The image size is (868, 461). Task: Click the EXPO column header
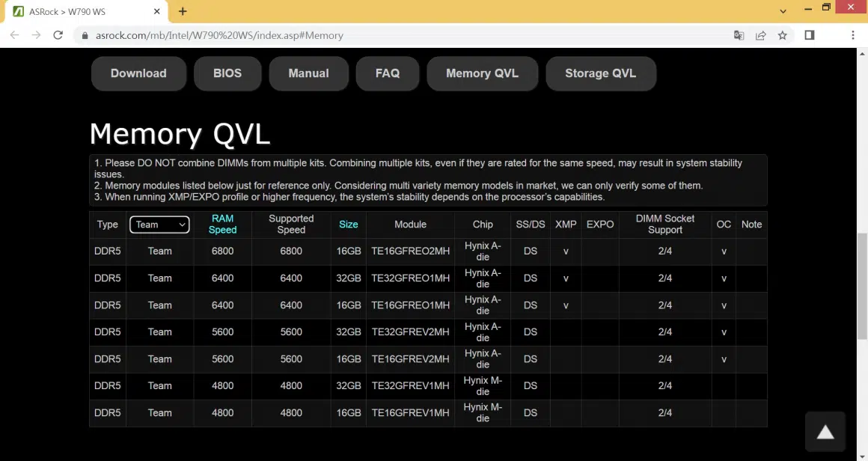click(x=600, y=224)
